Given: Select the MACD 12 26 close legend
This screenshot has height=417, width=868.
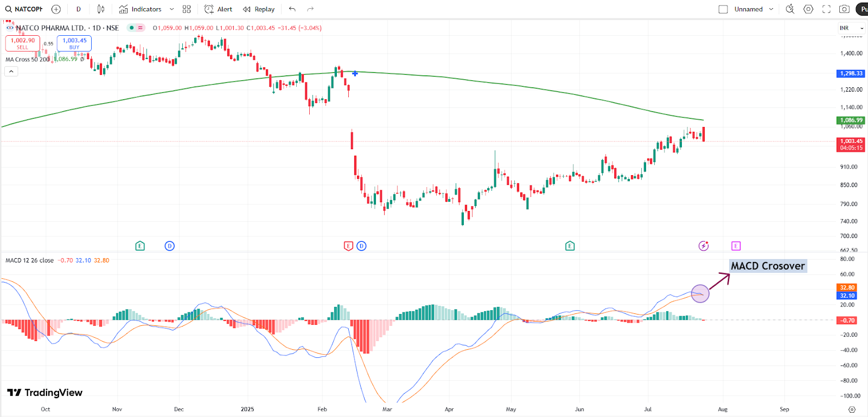Looking at the screenshot, I should (x=29, y=260).
